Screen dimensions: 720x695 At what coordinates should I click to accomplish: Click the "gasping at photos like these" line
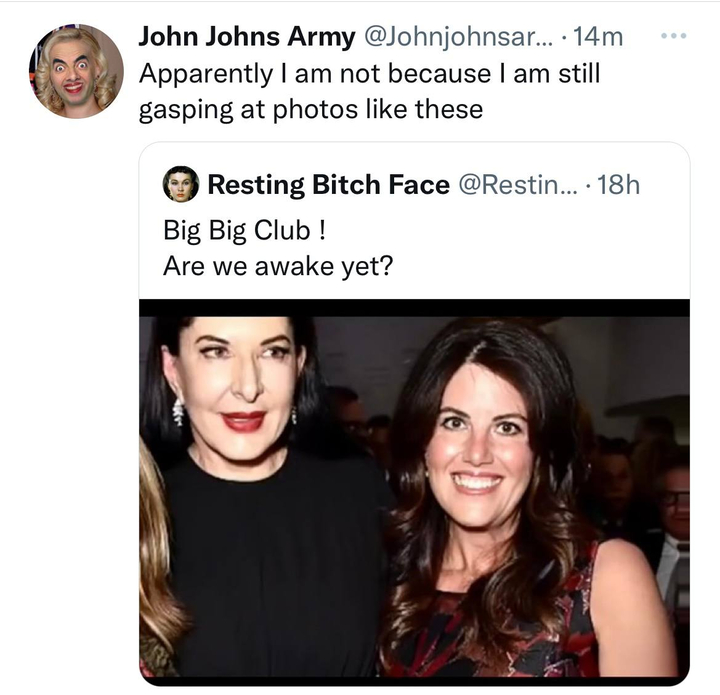310,109
